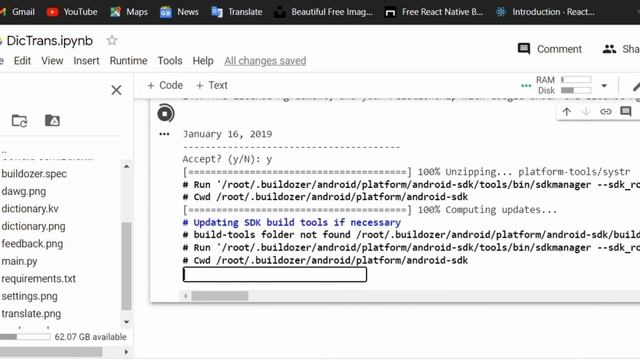Click the RAM usage bar
640x360 pixels.
point(576,80)
